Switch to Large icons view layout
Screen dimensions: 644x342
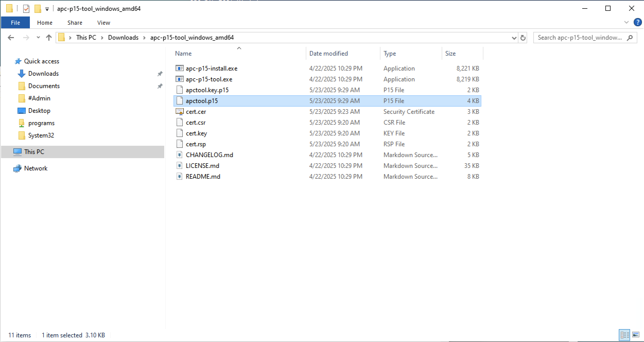636,335
